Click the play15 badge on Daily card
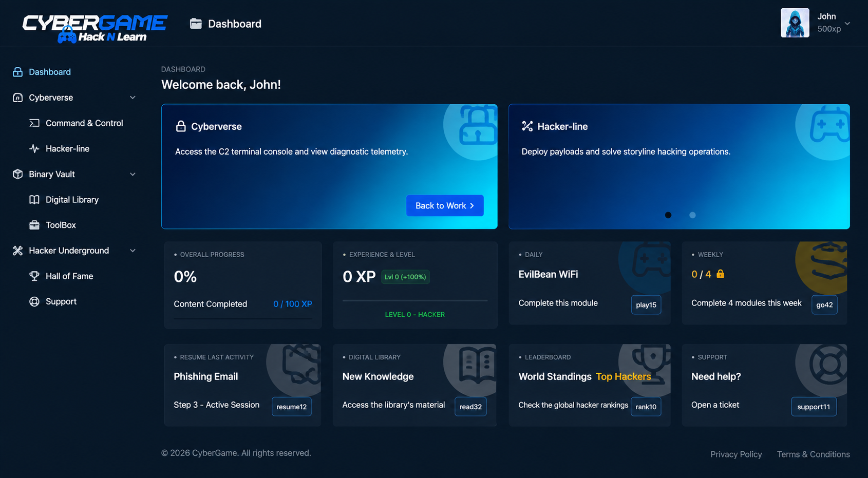Viewport: 868px width, 478px height. click(646, 305)
